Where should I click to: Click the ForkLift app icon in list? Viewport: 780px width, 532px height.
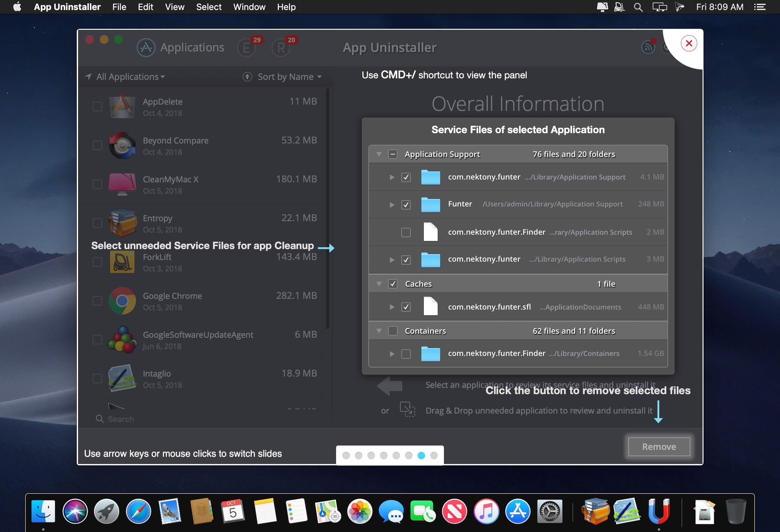[122, 262]
